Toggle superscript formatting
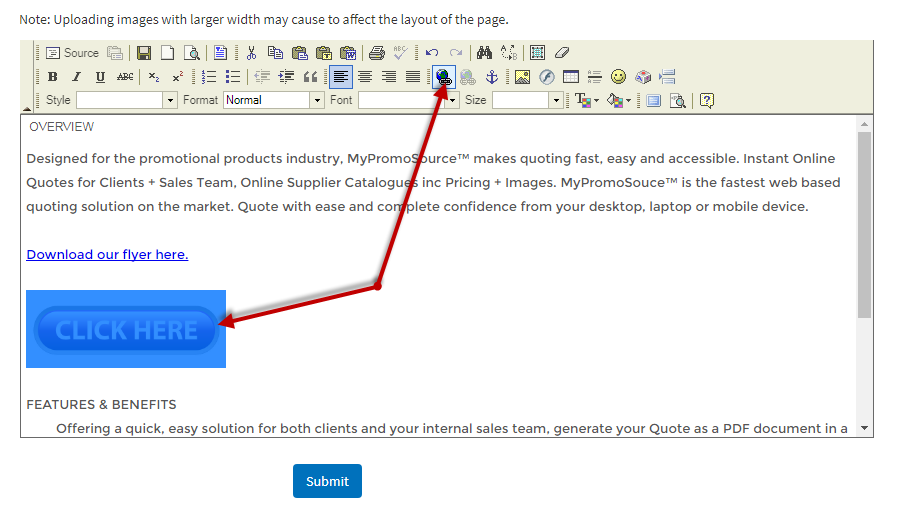The width and height of the screenshot is (909, 515). coord(177,77)
